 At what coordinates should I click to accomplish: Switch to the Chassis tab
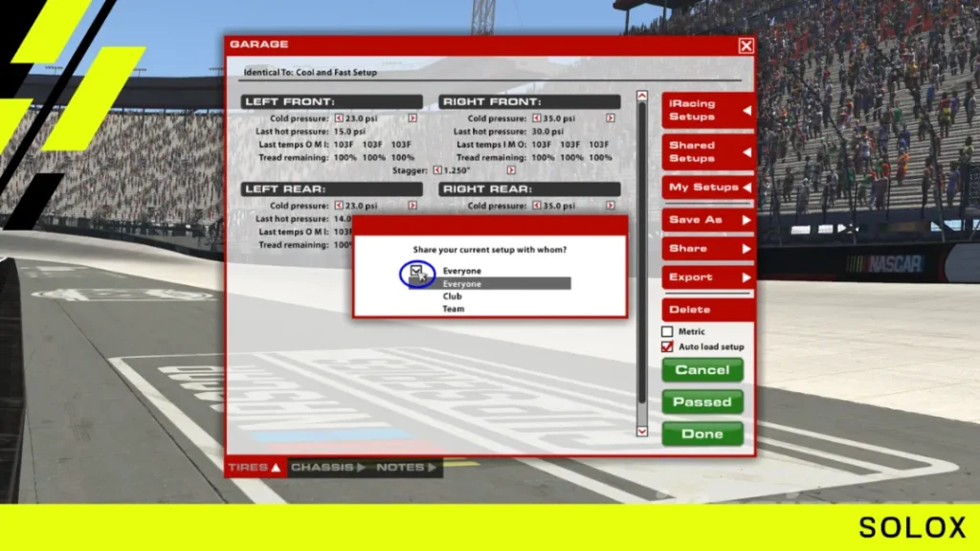pyautogui.click(x=329, y=467)
